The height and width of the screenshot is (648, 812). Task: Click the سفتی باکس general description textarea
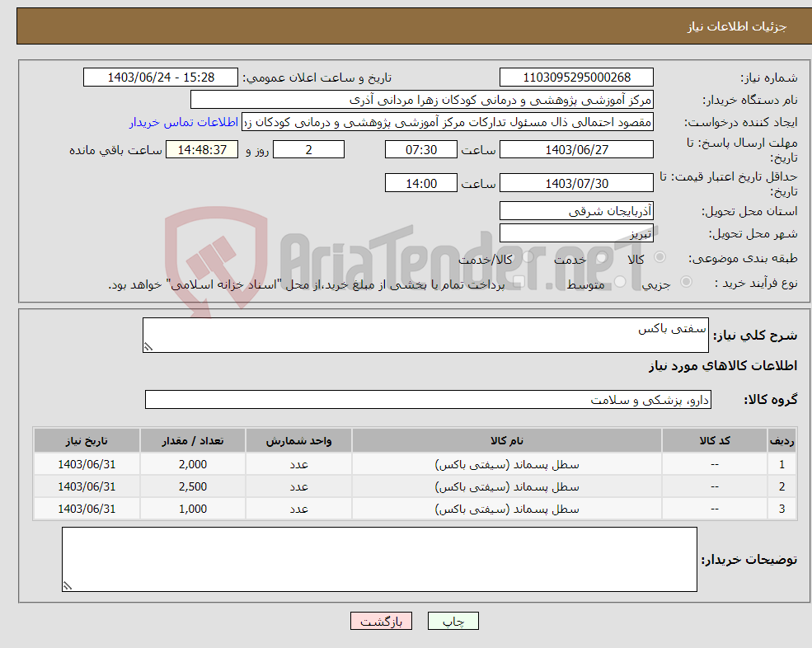click(x=425, y=336)
